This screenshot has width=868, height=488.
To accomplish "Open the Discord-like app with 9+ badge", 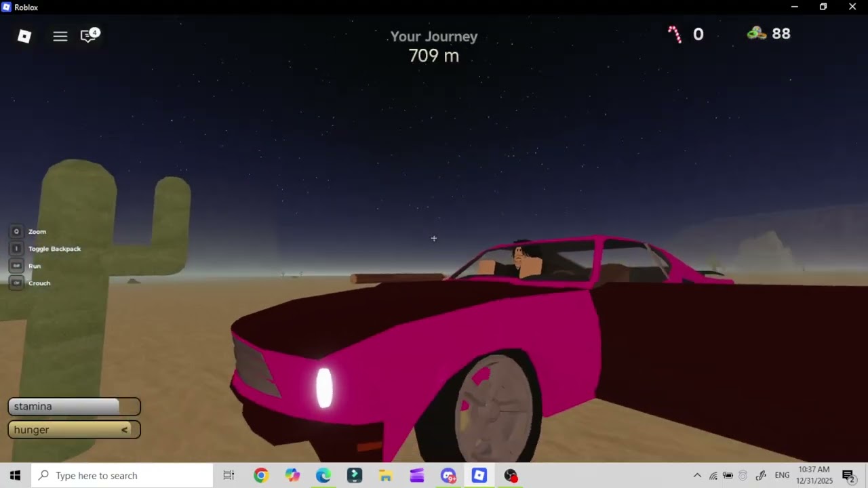I will [x=448, y=476].
